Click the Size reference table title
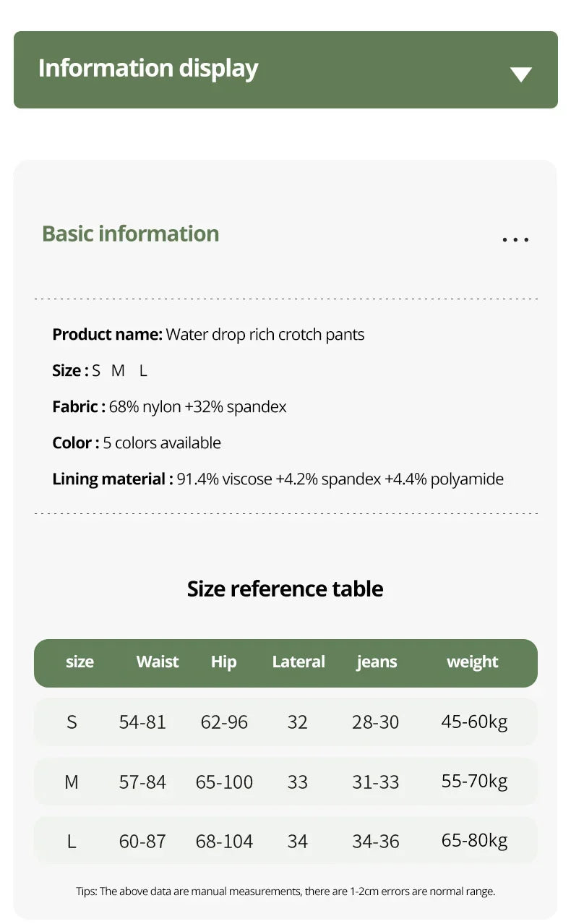Image resolution: width=571 pixels, height=924 pixels. point(285,589)
